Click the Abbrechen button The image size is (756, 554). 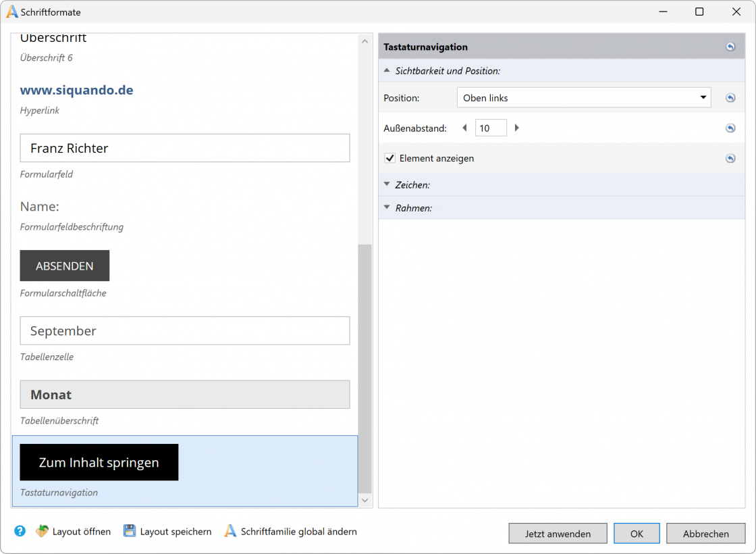705,533
